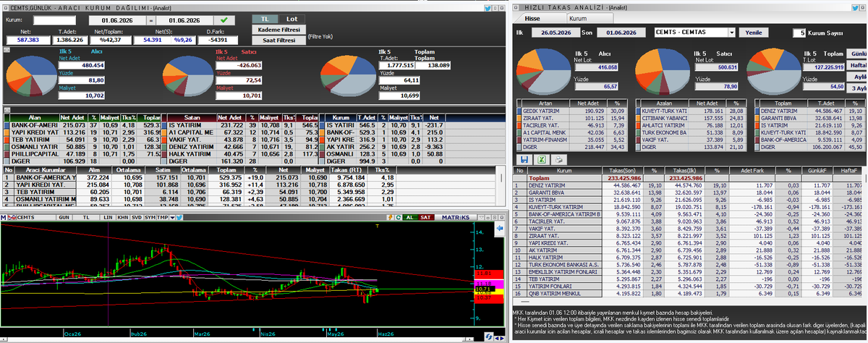Open the dropdown arrow right of the MATRIKS label
The width and height of the screenshot is (868, 343).
pyautogui.click(x=481, y=217)
